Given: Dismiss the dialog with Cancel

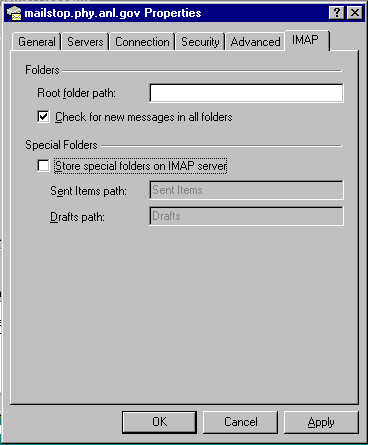Looking at the screenshot, I should [x=240, y=422].
